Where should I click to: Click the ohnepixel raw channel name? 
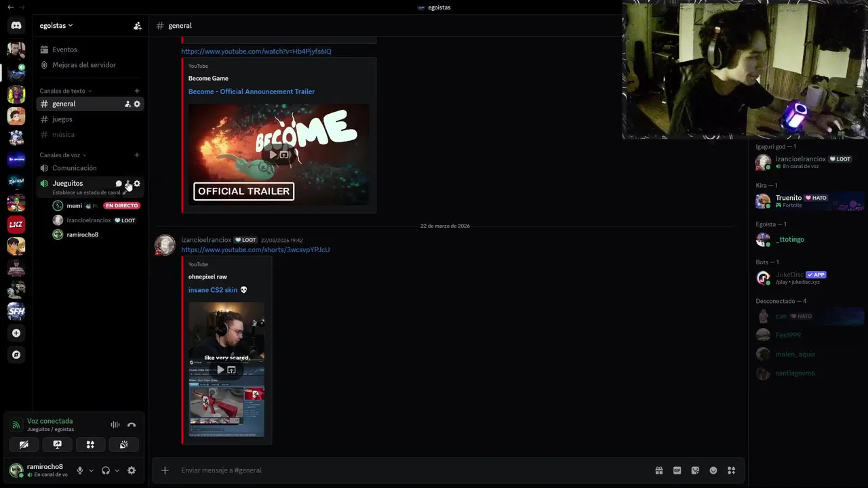pyautogui.click(x=208, y=277)
